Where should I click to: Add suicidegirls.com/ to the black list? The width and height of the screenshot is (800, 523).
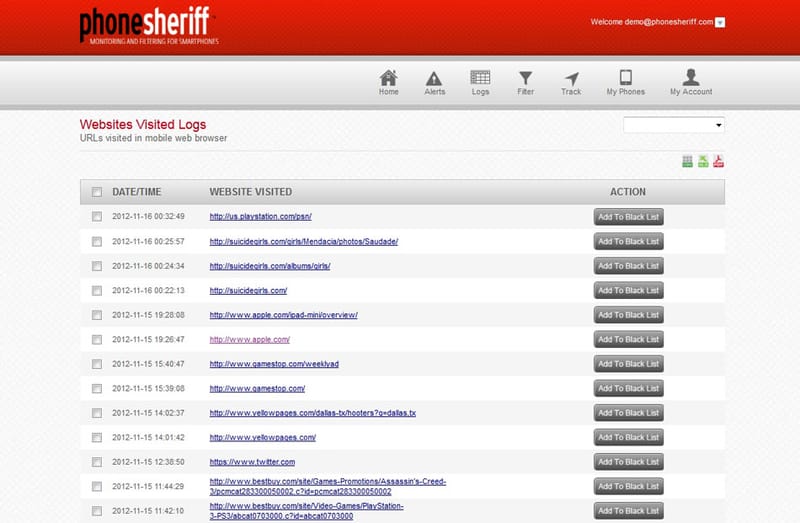[628, 290]
